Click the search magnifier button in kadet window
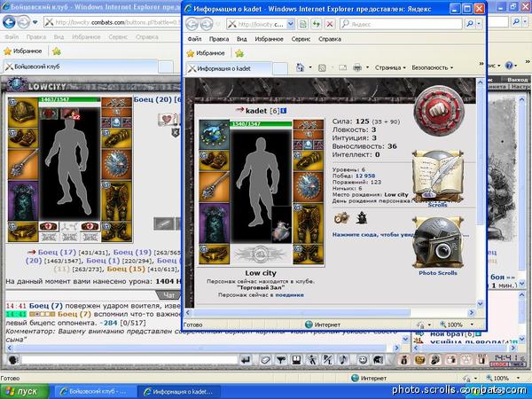Image resolution: width=532 pixels, height=399 pixels. (x=470, y=24)
